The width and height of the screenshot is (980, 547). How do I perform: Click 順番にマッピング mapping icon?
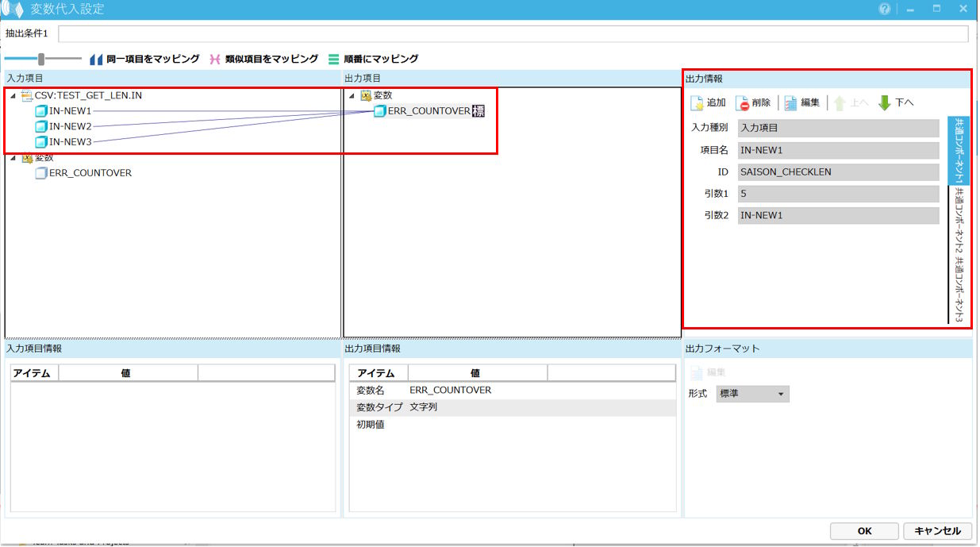(x=333, y=59)
